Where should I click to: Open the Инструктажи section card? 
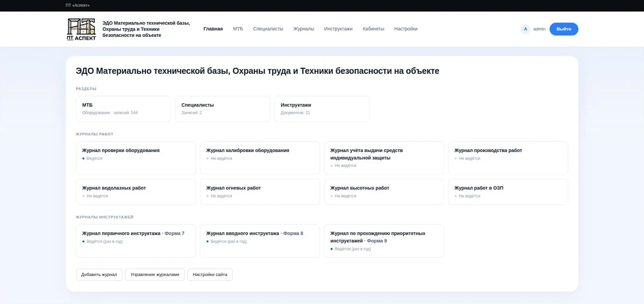click(322, 109)
